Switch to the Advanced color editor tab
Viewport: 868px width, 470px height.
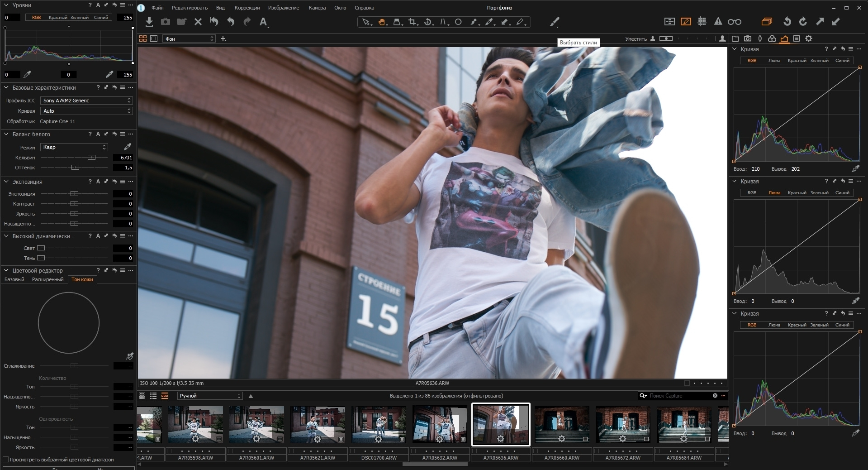click(x=47, y=279)
